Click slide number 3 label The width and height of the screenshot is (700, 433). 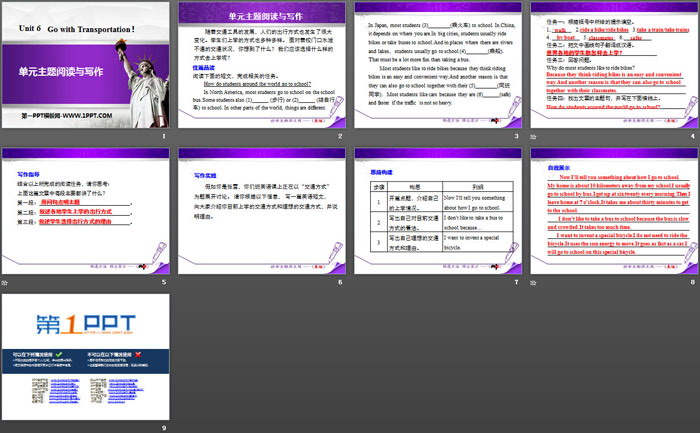[x=516, y=136]
